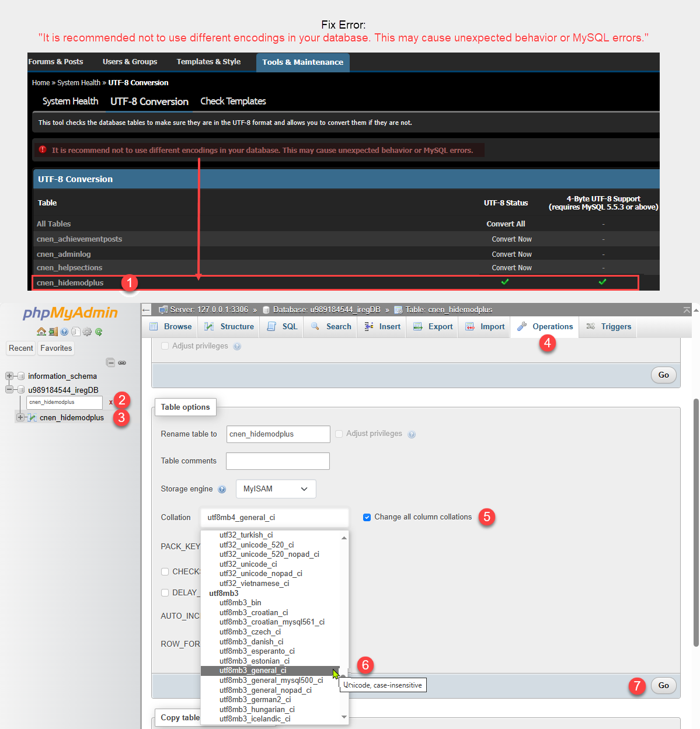This screenshot has width=700, height=729.
Task: Click the table filter input in navigation
Action: pos(64,402)
